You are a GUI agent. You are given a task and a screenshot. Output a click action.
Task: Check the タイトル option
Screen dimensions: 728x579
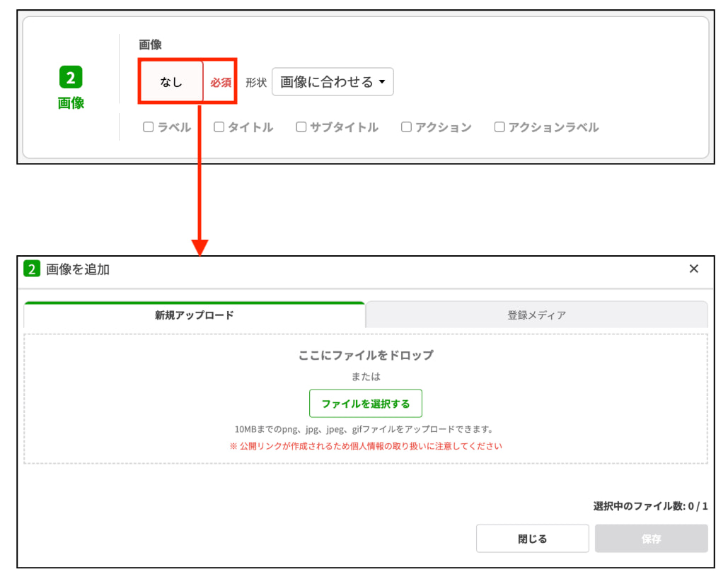coord(219,127)
